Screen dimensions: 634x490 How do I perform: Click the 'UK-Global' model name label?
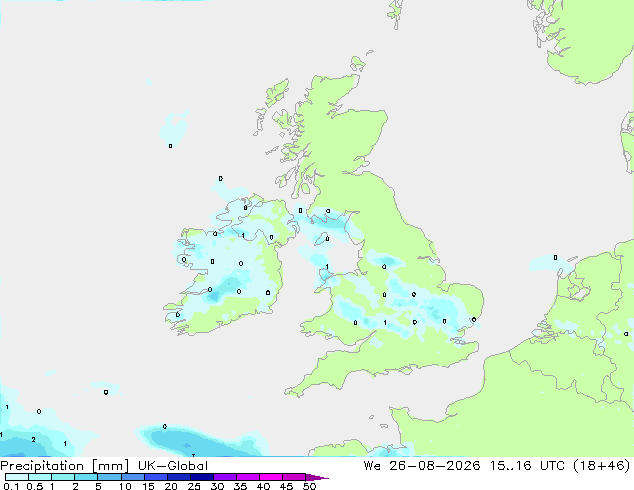(173, 466)
